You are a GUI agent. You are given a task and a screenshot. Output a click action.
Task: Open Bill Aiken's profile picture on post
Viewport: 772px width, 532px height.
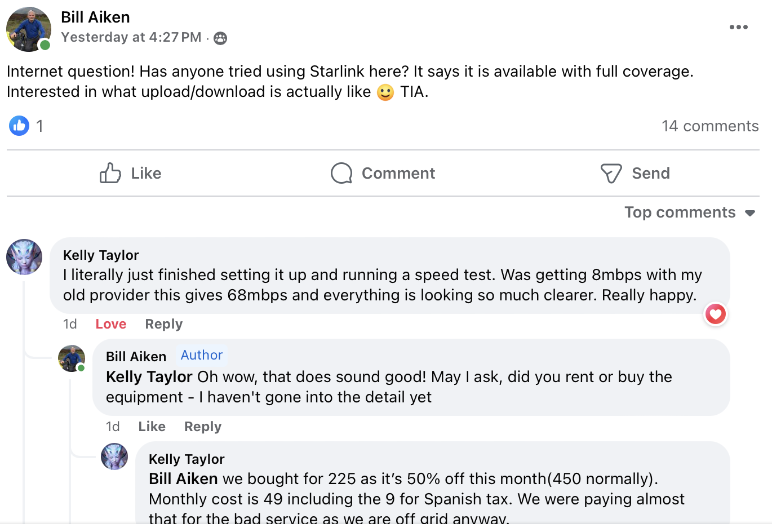28,29
